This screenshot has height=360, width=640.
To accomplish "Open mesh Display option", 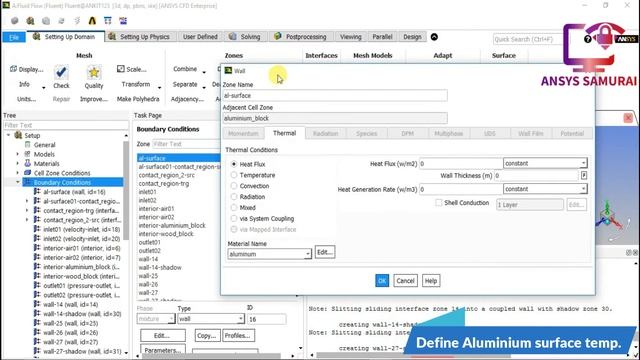I will tap(26, 69).
